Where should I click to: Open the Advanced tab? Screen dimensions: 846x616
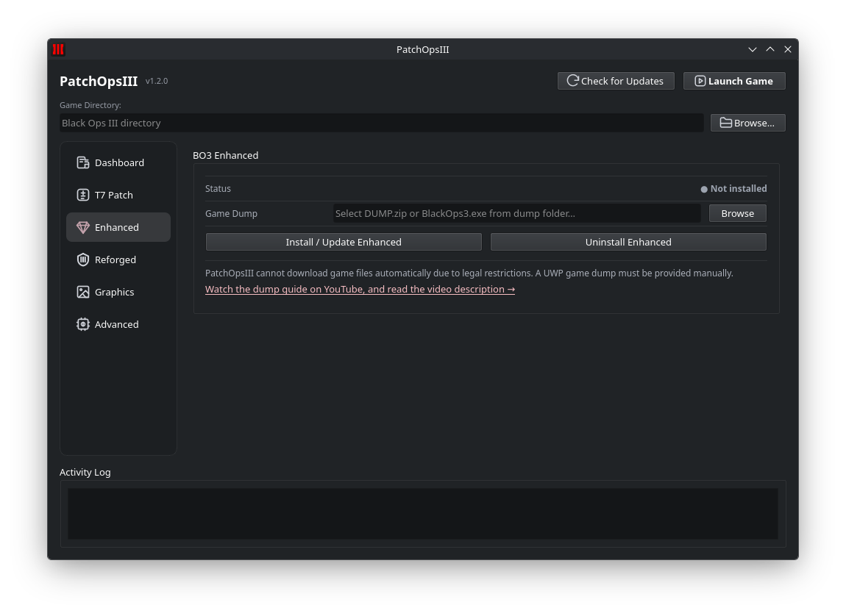(118, 324)
